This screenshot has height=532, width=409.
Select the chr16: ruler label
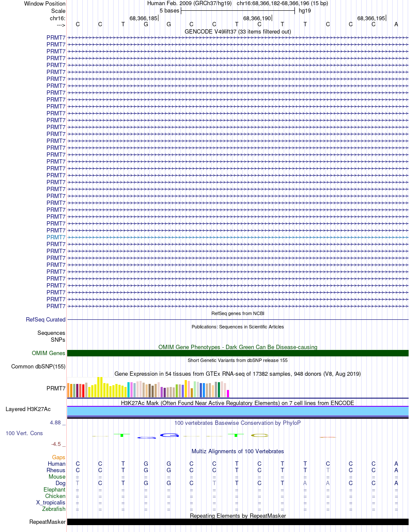click(x=58, y=18)
